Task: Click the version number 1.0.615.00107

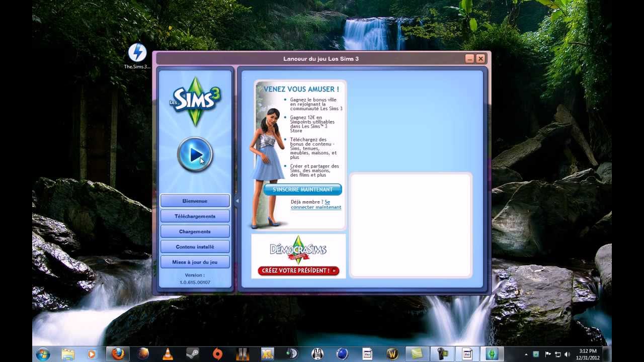Action: point(195,283)
